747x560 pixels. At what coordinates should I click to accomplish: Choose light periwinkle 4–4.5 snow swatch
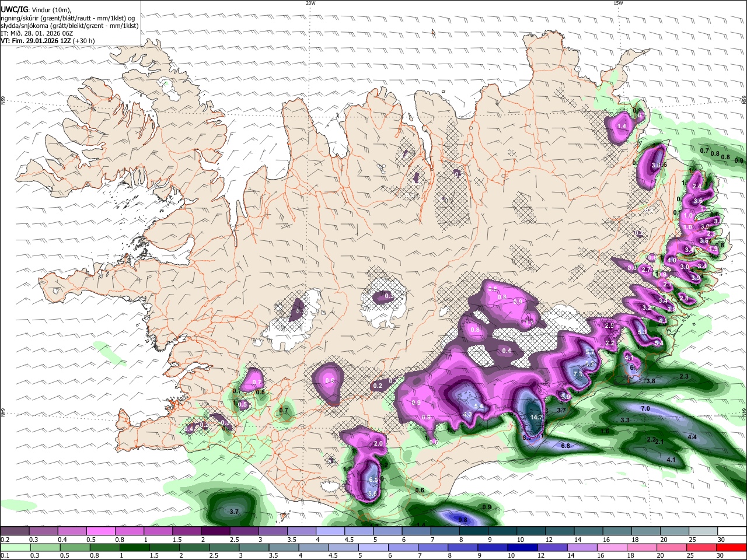click(x=330, y=531)
